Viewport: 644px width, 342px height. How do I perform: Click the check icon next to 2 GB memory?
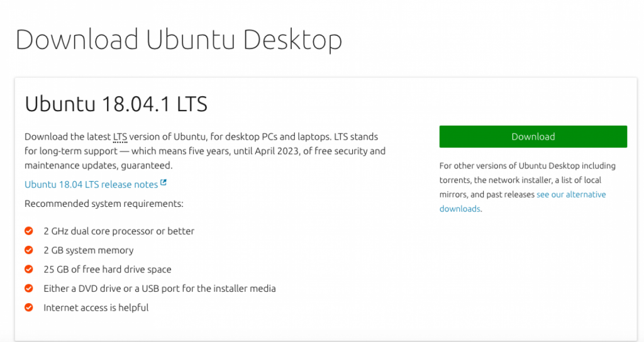pyautogui.click(x=28, y=250)
